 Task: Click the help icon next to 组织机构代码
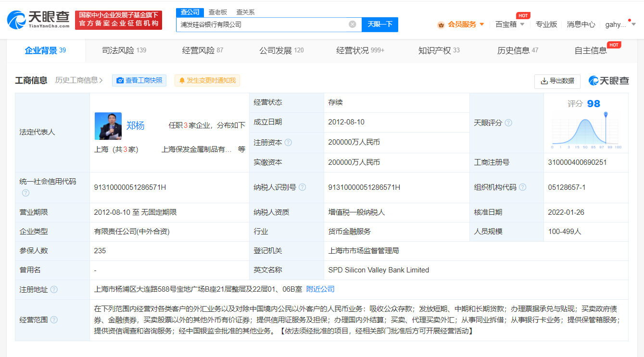click(522, 187)
